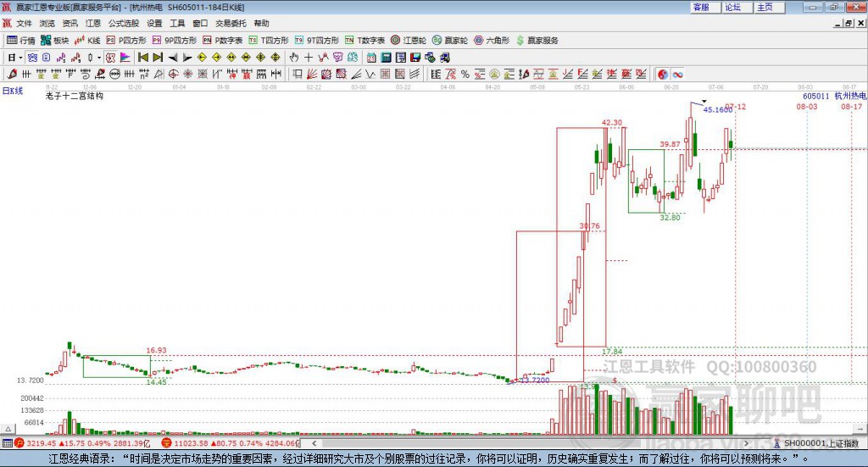
Task: Open the 板块 sector view
Action: tap(55, 41)
